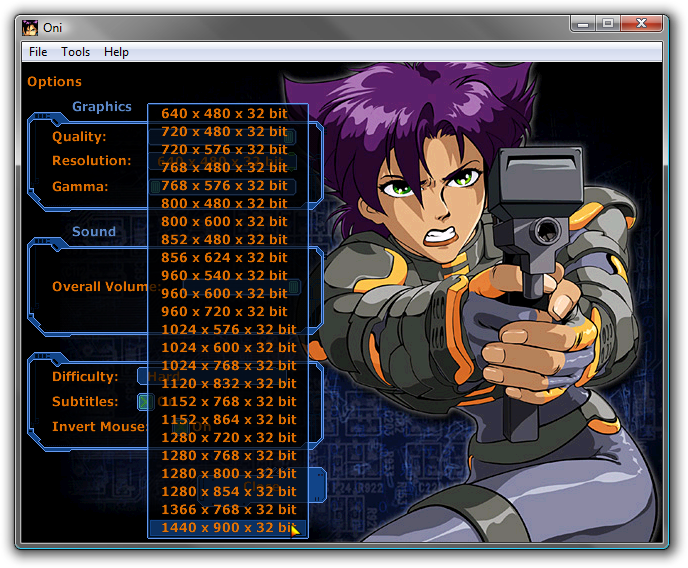Image resolution: width=688 pixels, height=568 pixels.
Task: Choose 720 x 576 x 32 bit option
Action: click(228, 150)
